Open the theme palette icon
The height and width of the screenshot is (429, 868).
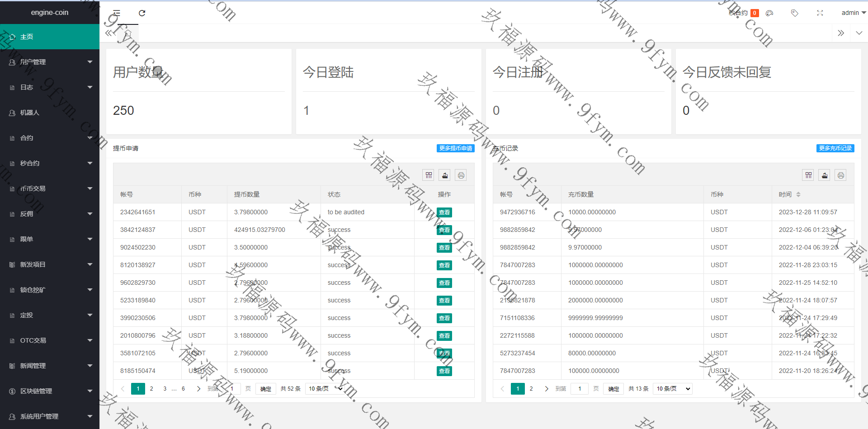pos(769,13)
